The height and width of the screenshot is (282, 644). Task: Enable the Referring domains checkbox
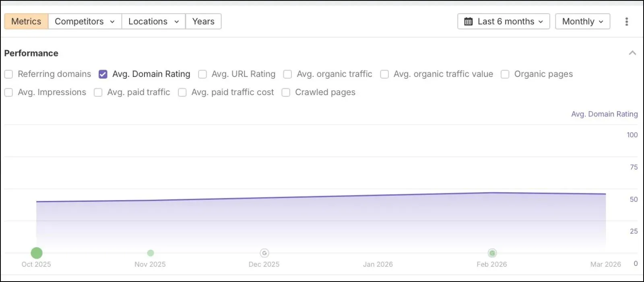pyautogui.click(x=8, y=74)
